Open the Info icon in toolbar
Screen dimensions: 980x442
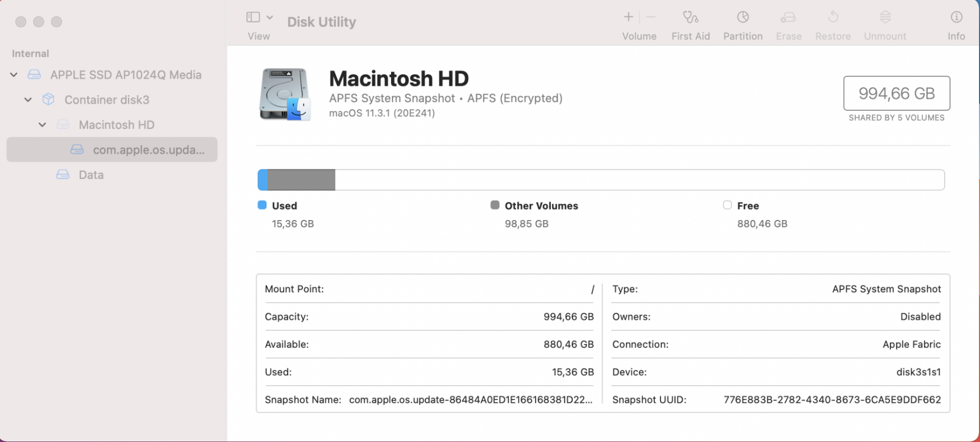[x=956, y=17]
